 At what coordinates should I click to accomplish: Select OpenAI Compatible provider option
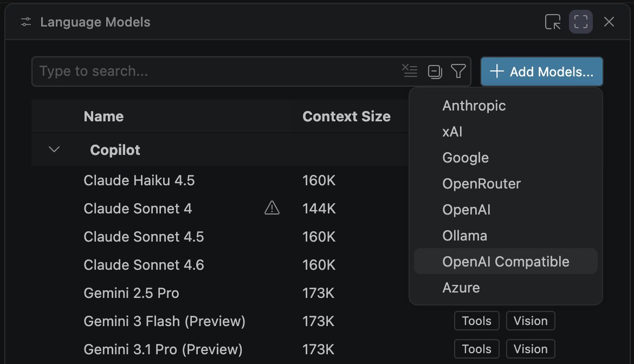coord(506,262)
